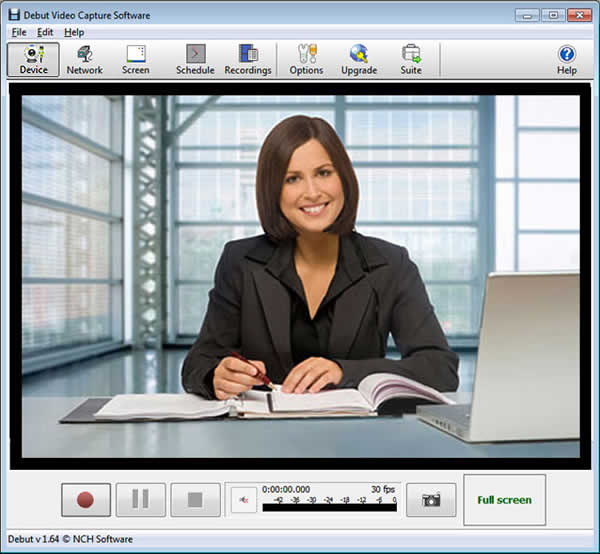600x554 pixels.
Task: Open the Schedule recordings tool
Action: 195,59
